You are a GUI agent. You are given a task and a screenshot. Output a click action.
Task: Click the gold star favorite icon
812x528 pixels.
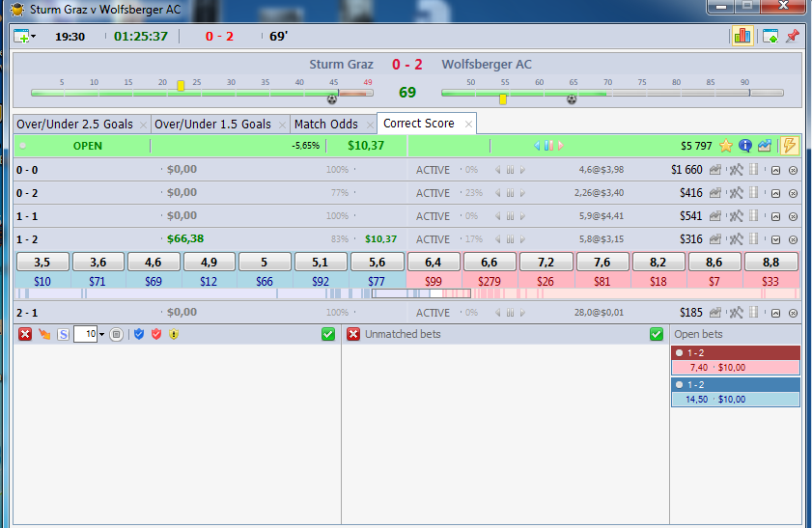726,146
